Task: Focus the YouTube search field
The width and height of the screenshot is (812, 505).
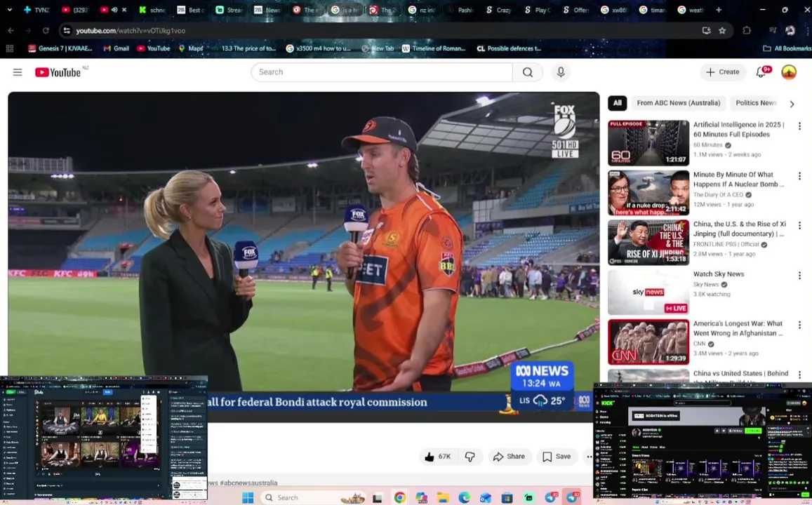Action: [382, 72]
